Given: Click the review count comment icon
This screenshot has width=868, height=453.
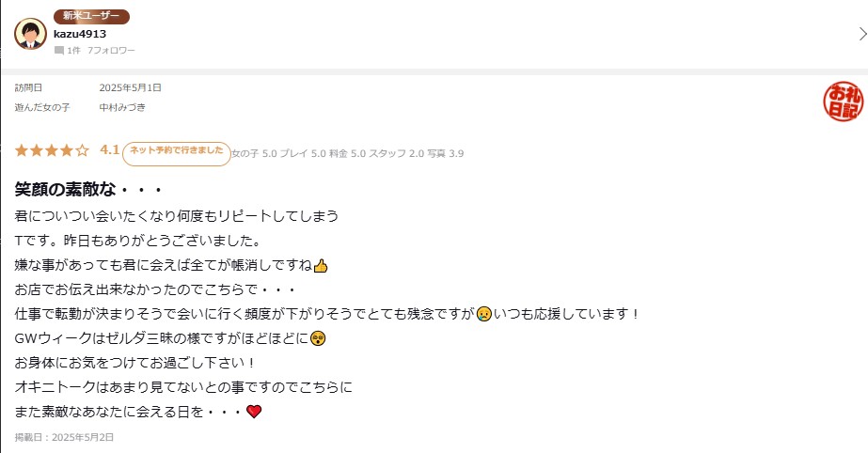Looking at the screenshot, I should [x=59, y=51].
